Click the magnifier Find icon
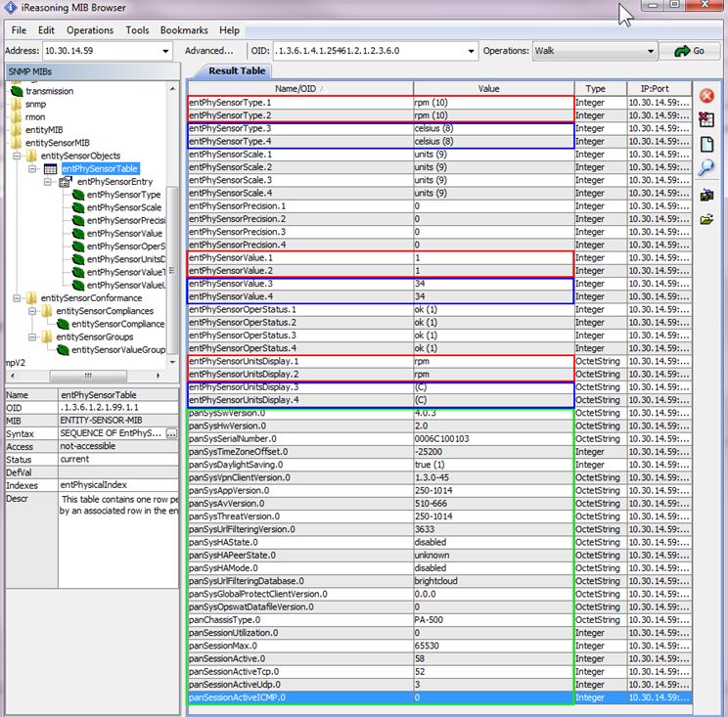 tap(706, 167)
